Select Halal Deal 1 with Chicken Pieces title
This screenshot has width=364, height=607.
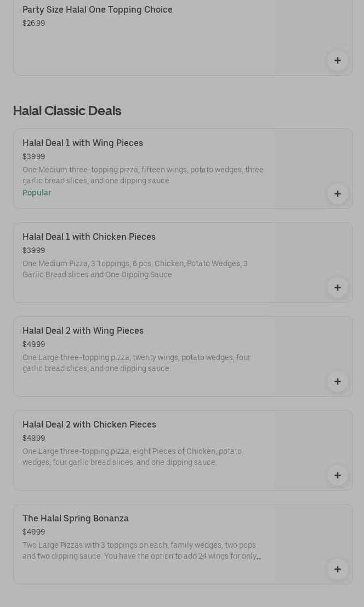pos(89,237)
